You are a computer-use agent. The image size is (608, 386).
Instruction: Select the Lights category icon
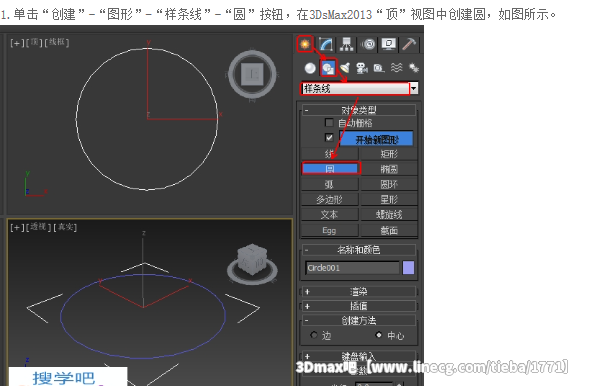click(345, 68)
